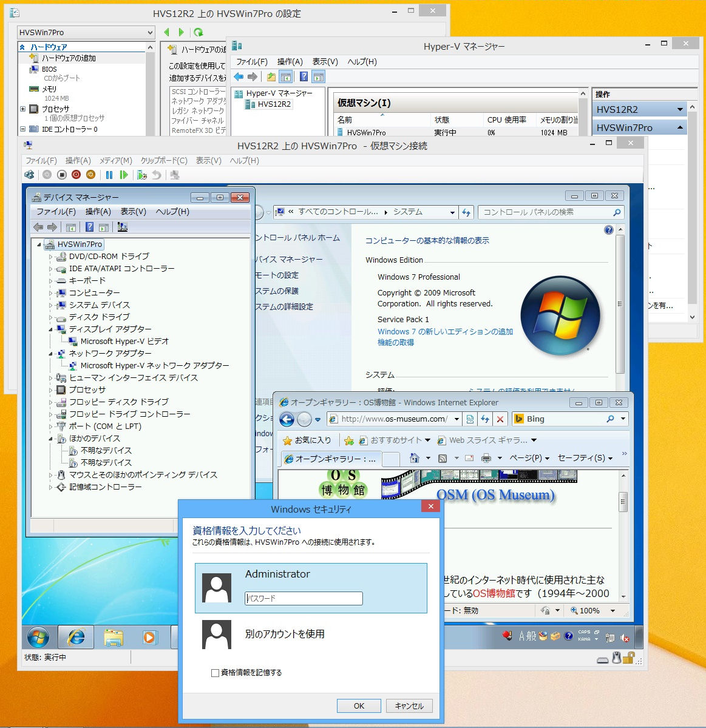Screen dimensions: 706x728
Task: Expand the プロセッサ node in settings hardware list
Action: pyautogui.click(x=23, y=109)
